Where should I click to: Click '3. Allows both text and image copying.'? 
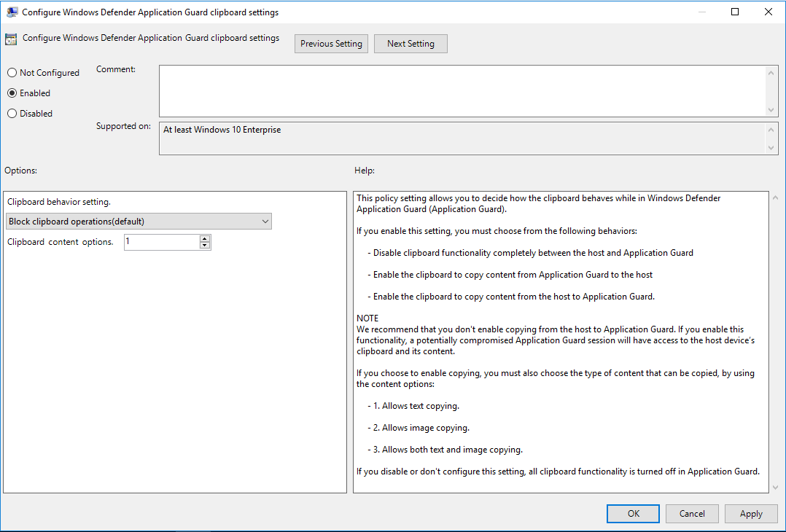445,450
